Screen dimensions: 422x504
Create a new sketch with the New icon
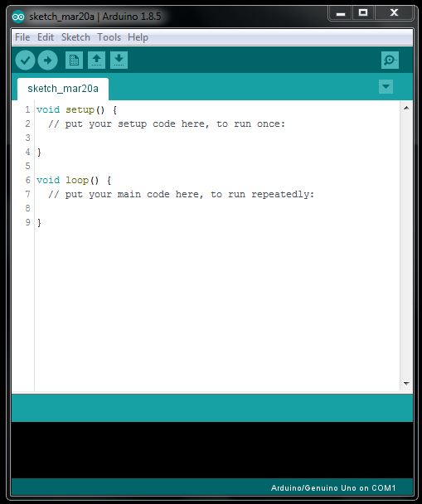coord(74,61)
